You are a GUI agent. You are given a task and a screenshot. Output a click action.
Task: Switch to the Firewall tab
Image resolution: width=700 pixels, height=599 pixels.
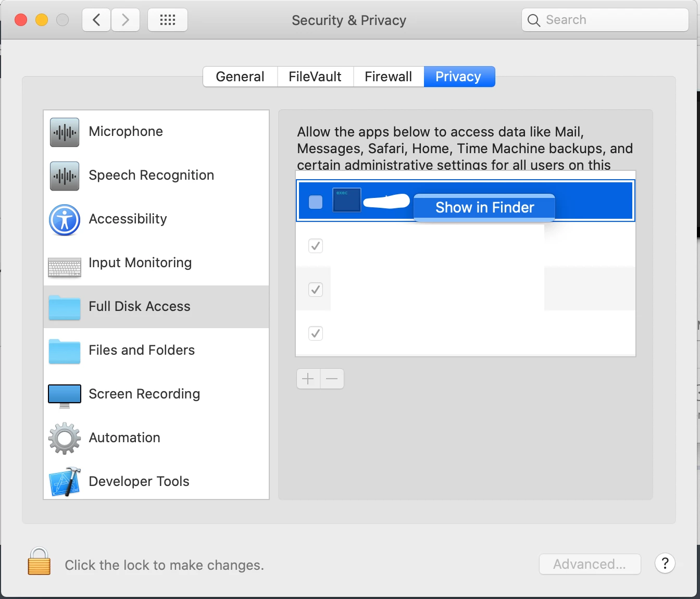389,77
